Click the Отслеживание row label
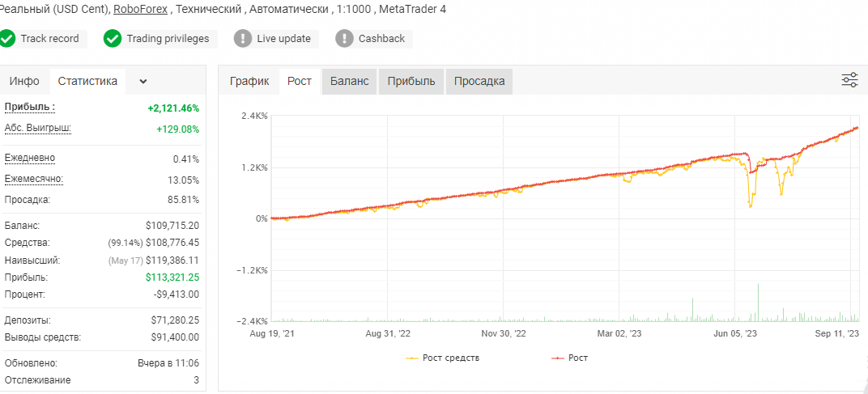 (37, 380)
